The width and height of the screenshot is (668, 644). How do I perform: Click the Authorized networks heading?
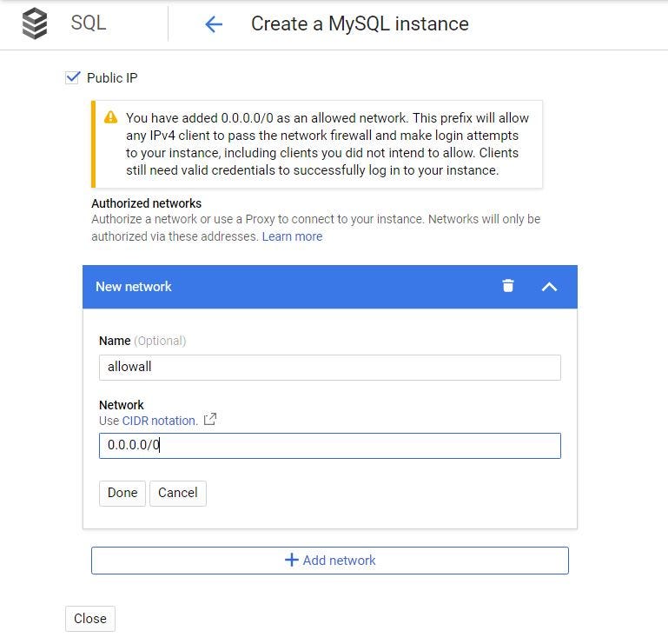[x=146, y=203]
